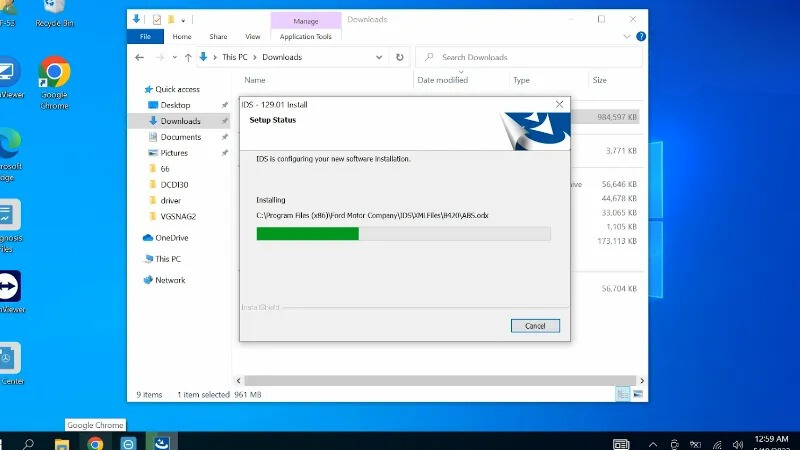Viewport: 800px width, 450px height.
Task: Click the 984,597 KB file size cell
Action: [x=617, y=117]
